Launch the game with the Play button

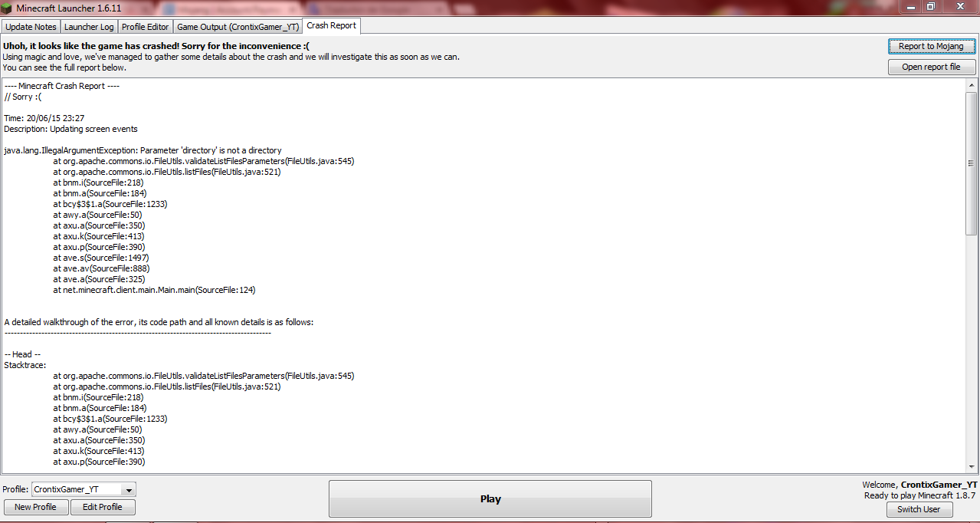(x=490, y=498)
